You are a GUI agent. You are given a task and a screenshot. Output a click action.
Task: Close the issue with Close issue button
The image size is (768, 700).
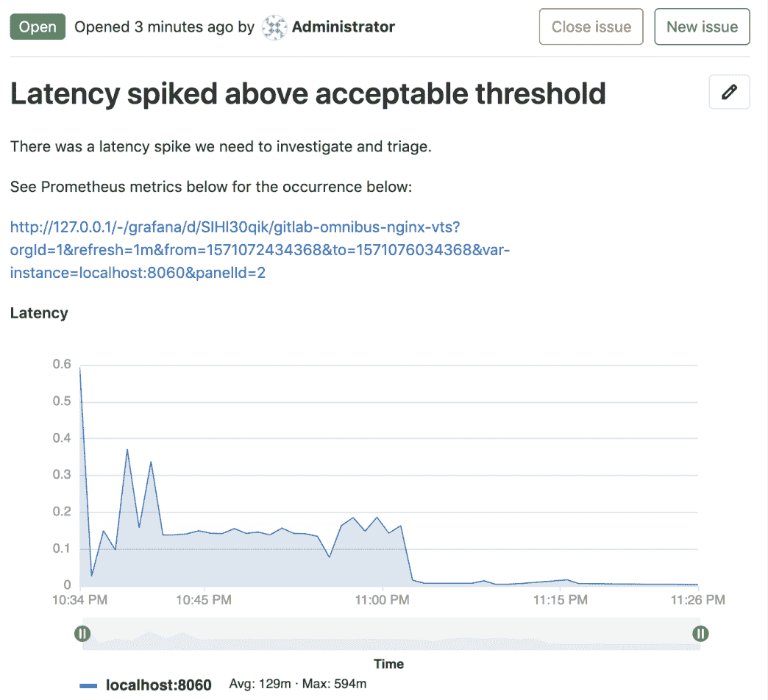pyautogui.click(x=591, y=26)
